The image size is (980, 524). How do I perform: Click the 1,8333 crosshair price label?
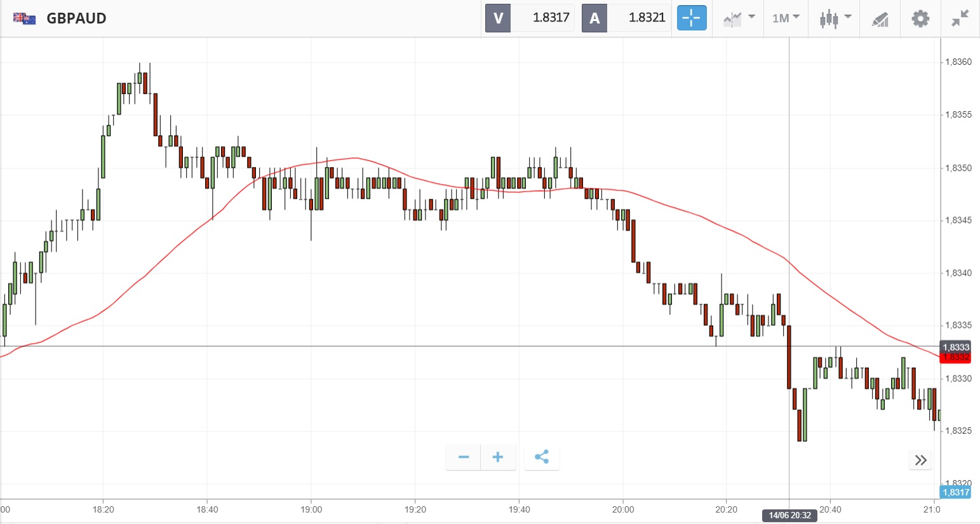click(955, 347)
